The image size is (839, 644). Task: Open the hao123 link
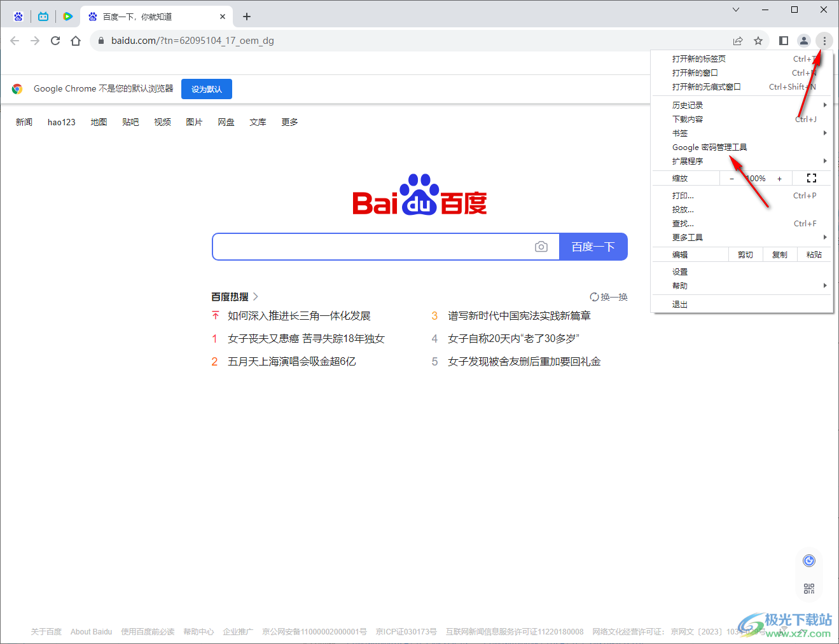[x=62, y=122]
